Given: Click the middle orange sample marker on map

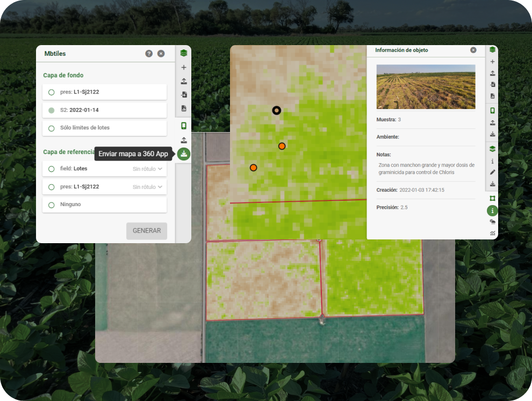Looking at the screenshot, I should click(282, 146).
